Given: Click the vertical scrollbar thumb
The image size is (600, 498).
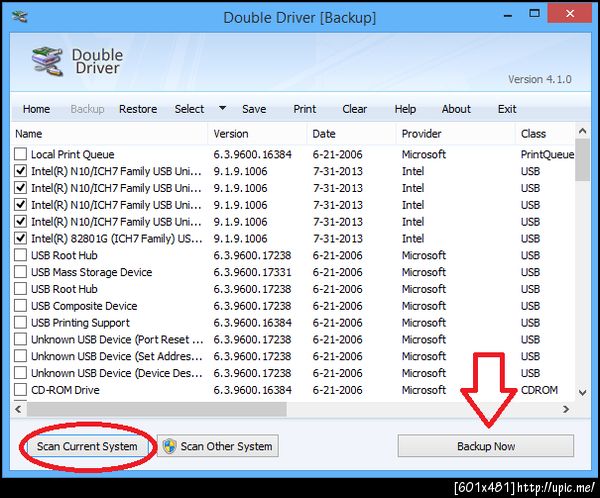Looking at the screenshot, I should (x=582, y=160).
